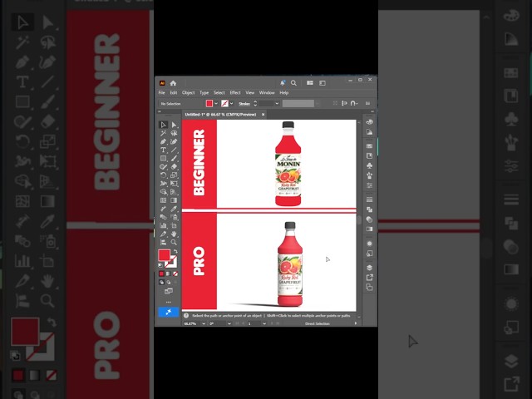Open the Color panel icon
The width and height of the screenshot is (532, 399).
point(369,122)
